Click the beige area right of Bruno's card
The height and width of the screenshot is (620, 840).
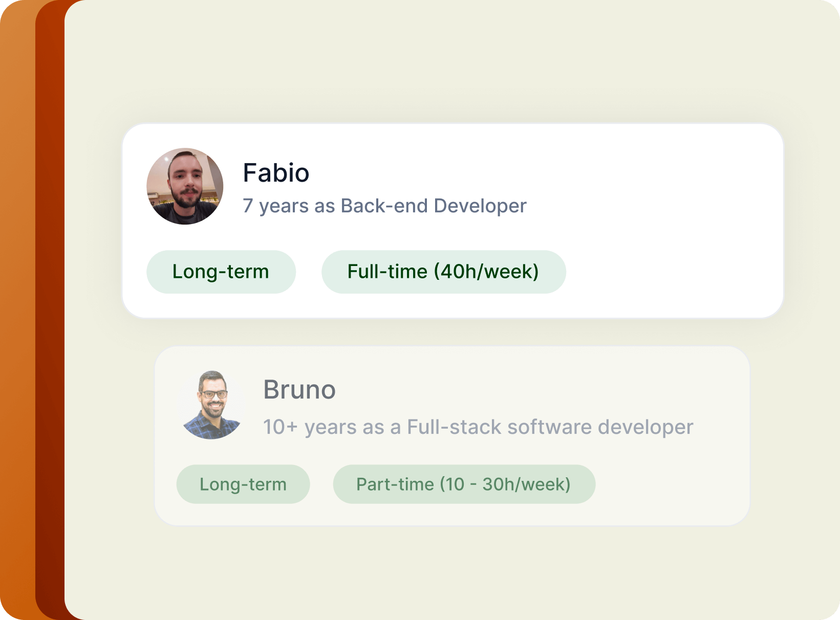click(x=793, y=435)
